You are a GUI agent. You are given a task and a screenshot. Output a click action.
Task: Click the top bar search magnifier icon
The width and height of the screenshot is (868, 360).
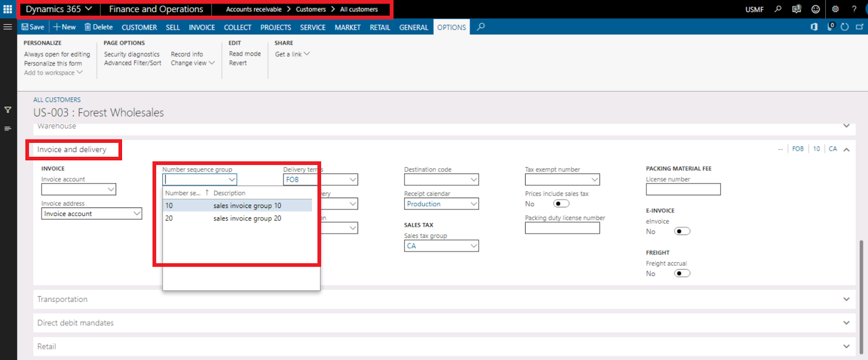pyautogui.click(x=778, y=9)
